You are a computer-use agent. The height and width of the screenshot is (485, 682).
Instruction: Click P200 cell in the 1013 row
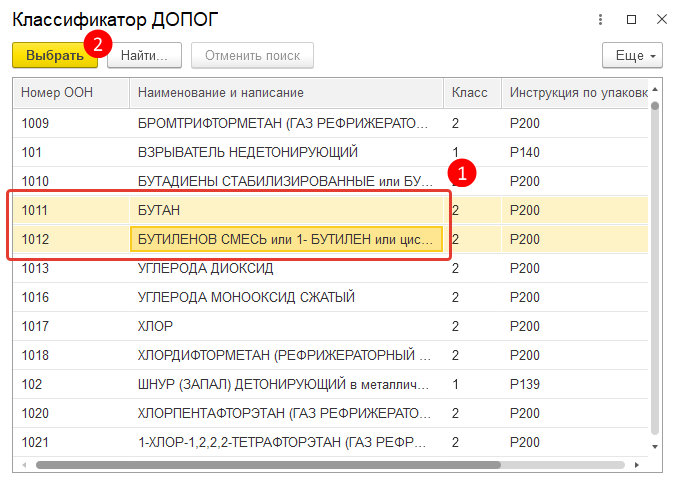[575, 268]
